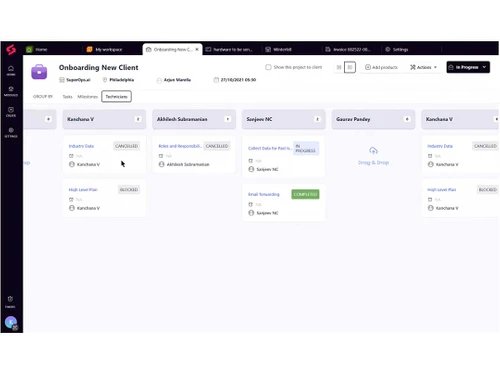Click the Akhilesh Subramanian column header
This screenshot has height=375, width=500.
click(x=194, y=119)
